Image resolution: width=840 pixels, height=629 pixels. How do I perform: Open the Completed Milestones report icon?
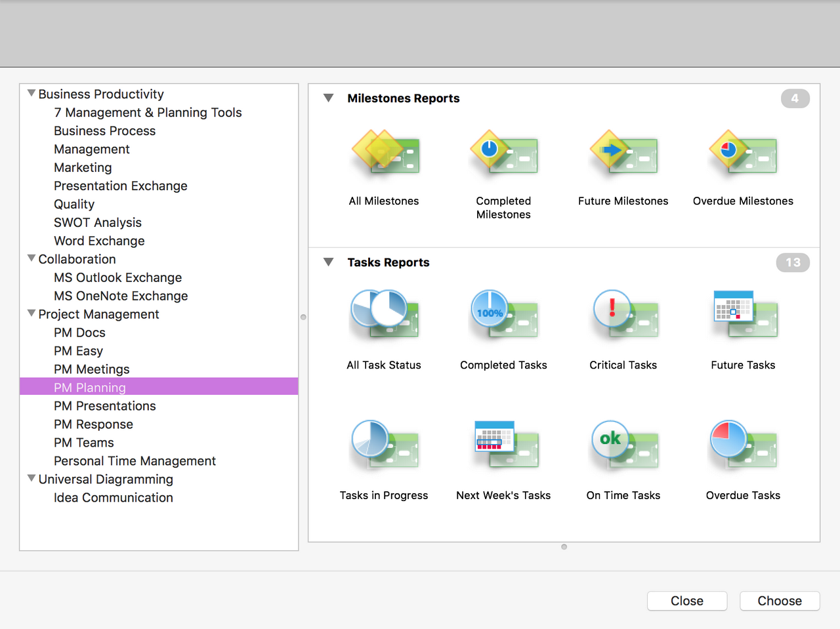(504, 154)
